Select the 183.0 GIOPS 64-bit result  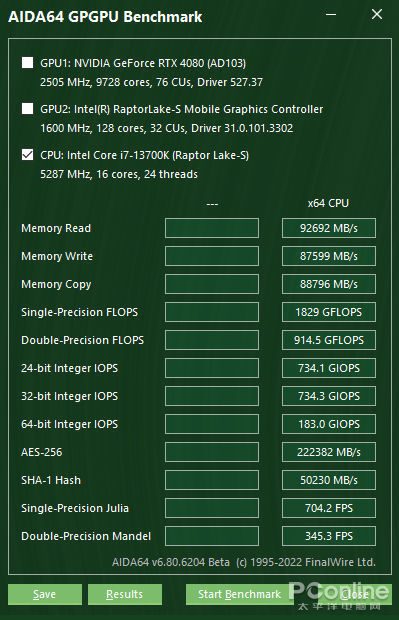[x=329, y=424]
